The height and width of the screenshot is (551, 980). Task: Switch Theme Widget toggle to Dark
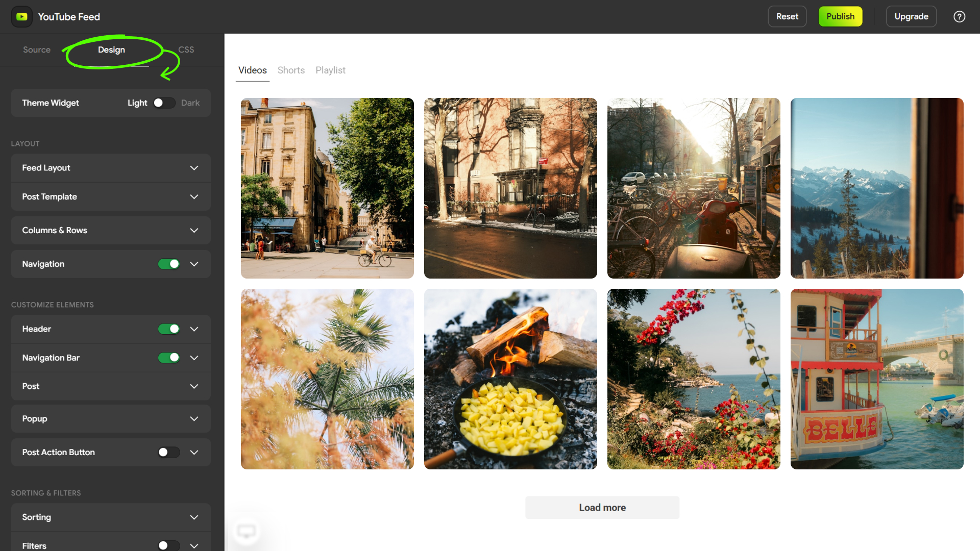(x=164, y=103)
